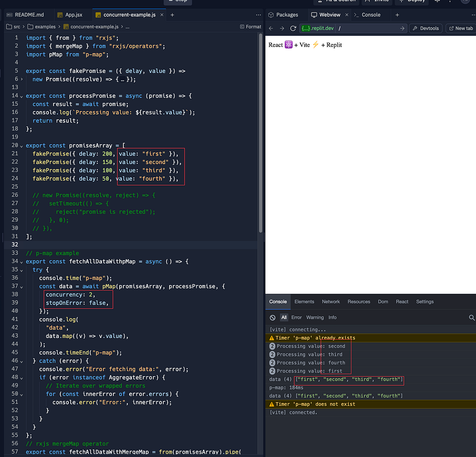
Task: Collapse try block at line 35
Action: click(22, 270)
